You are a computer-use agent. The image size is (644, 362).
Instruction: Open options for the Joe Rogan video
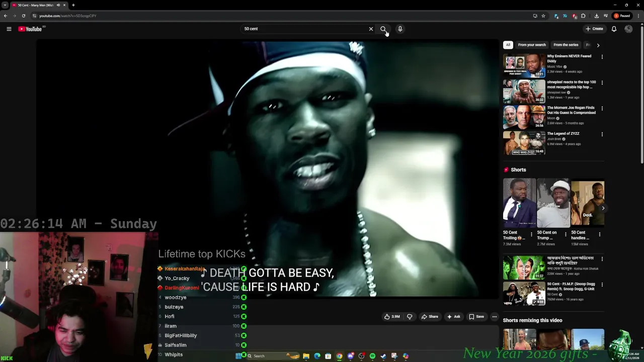click(602, 108)
